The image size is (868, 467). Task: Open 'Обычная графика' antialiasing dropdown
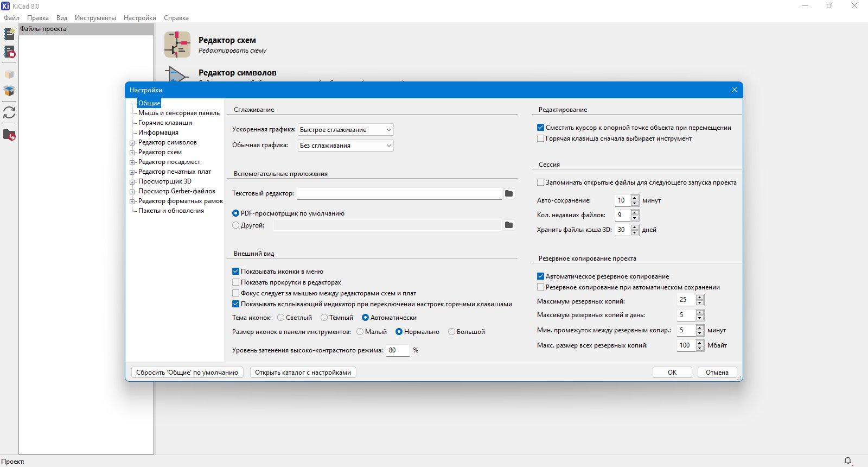(346, 146)
